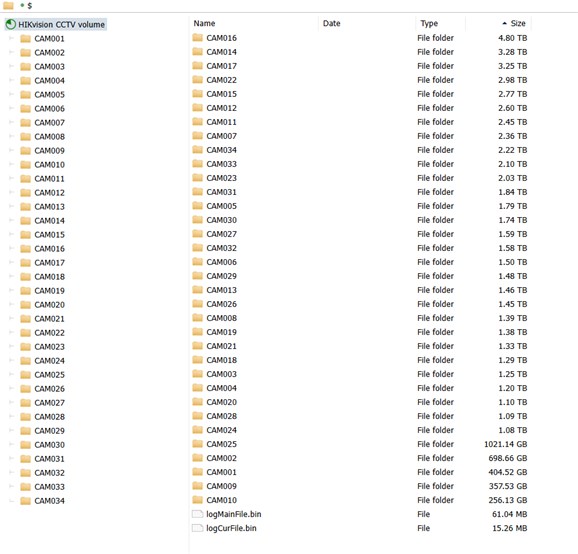578x554 pixels.
Task: Click the 1021.14 GB size value
Action: point(505,444)
